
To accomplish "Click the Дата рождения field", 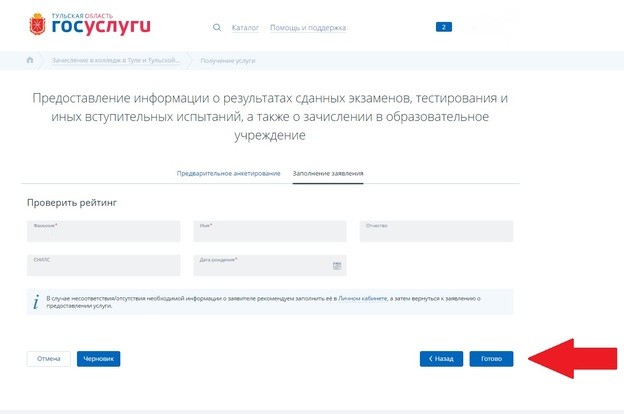I will 270,266.
